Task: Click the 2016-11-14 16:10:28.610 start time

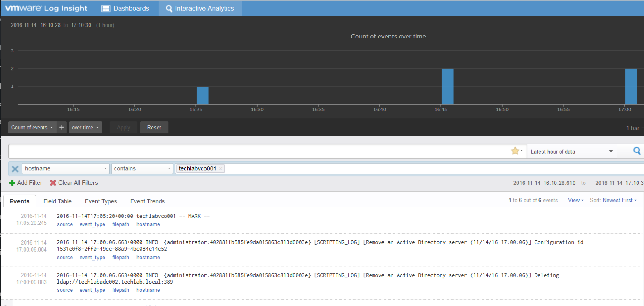Action: [545, 183]
